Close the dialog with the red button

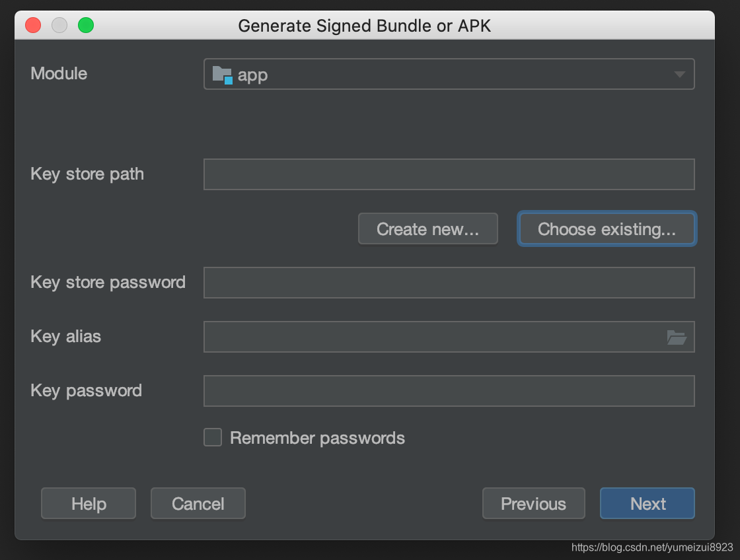click(x=33, y=26)
